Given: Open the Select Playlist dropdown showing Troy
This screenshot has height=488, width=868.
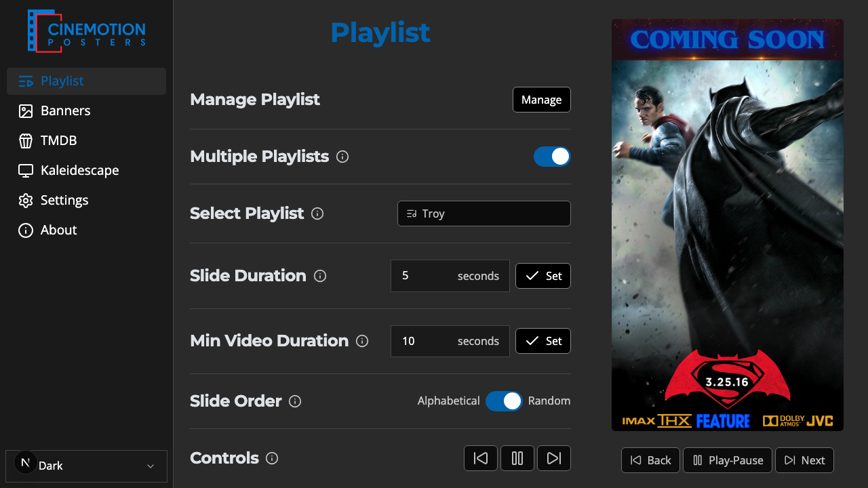Looking at the screenshot, I should coord(484,213).
